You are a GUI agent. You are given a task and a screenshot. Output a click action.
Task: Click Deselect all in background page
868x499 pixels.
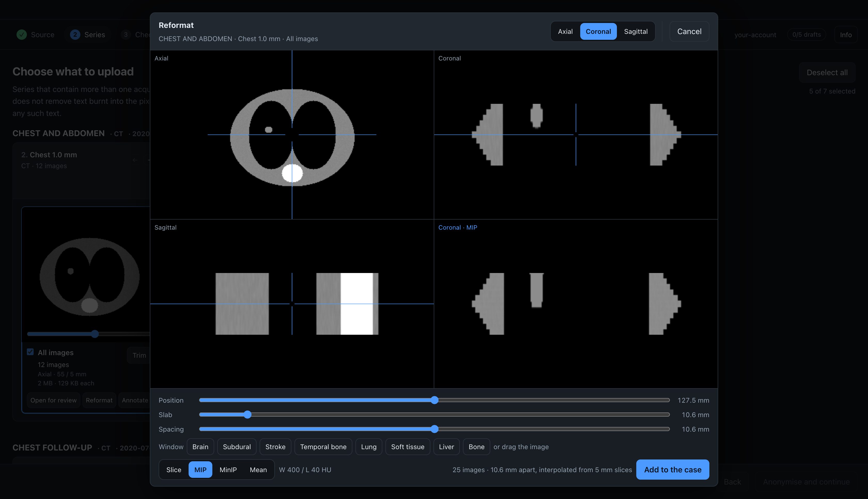click(827, 73)
